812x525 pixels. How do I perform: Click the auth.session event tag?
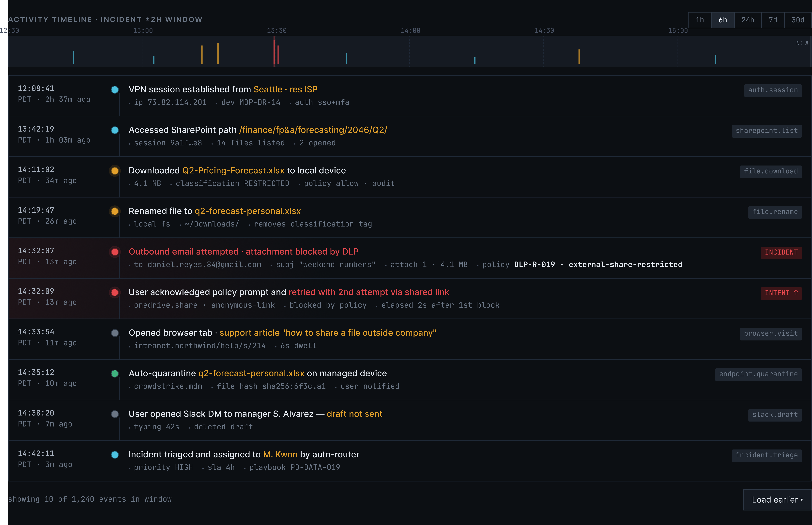773,90
